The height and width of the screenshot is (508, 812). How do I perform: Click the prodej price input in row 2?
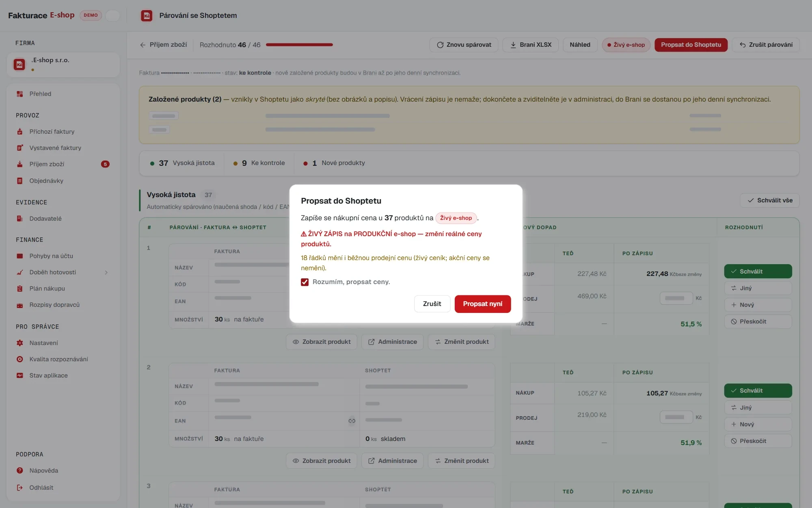[676, 417]
